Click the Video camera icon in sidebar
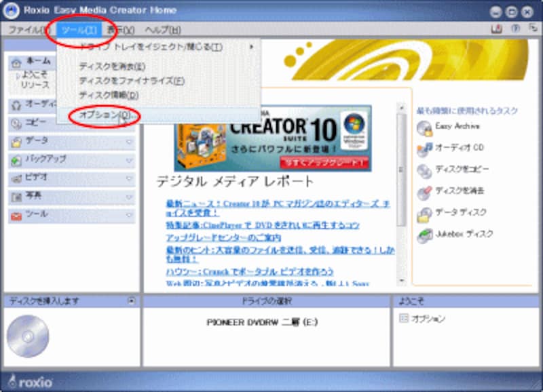The width and height of the screenshot is (543, 392). tap(16, 178)
